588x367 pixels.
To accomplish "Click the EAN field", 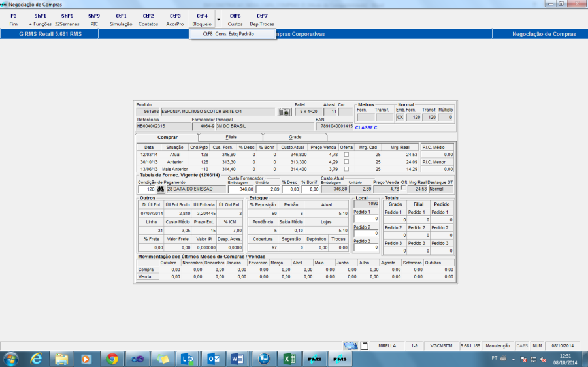I will 335,126.
